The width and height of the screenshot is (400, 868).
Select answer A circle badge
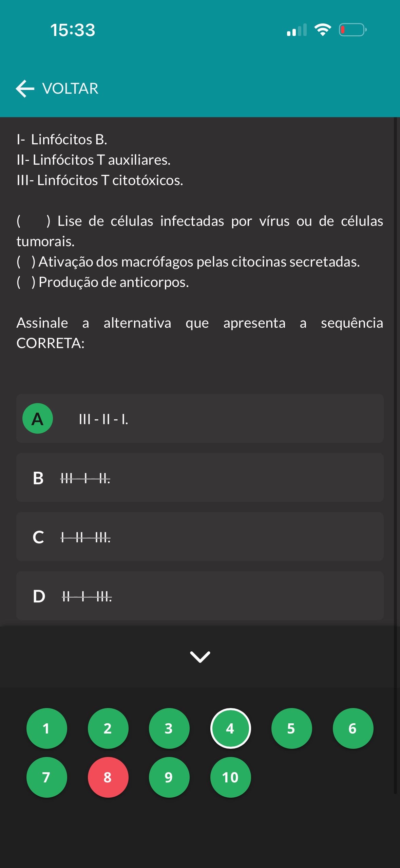tap(38, 418)
